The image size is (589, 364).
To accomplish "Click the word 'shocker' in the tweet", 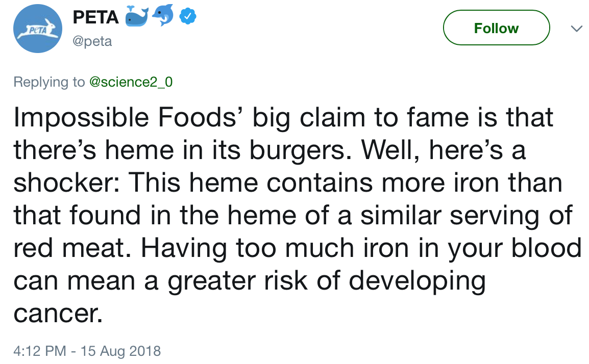I will (x=64, y=183).
